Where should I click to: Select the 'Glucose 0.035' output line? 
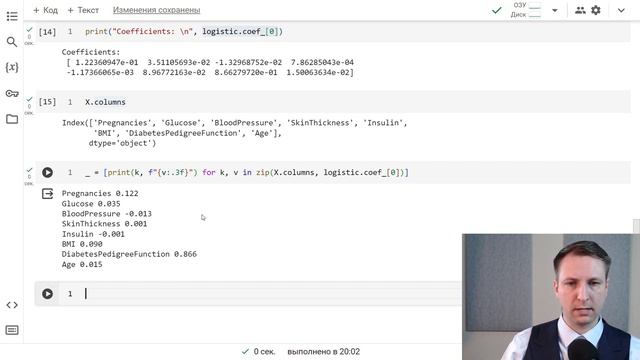91,204
